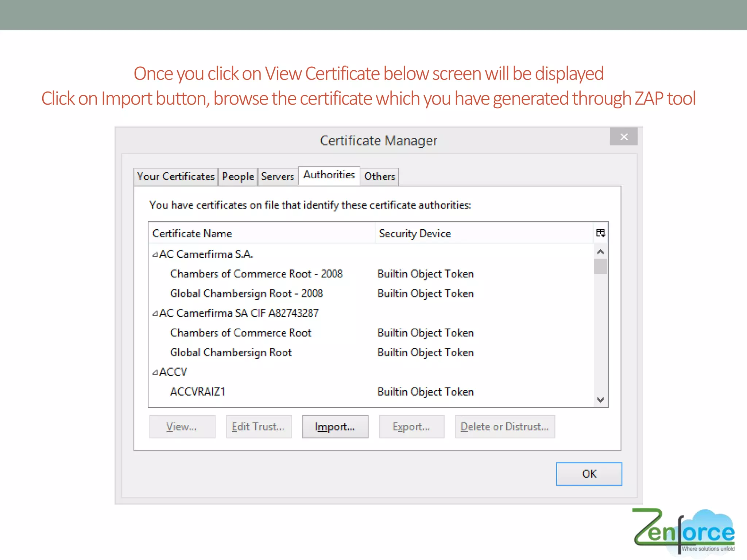This screenshot has height=560, width=747.
Task: Click Builtin Object Token for Chambers of Commerce Root - 2008
Action: pos(426,274)
